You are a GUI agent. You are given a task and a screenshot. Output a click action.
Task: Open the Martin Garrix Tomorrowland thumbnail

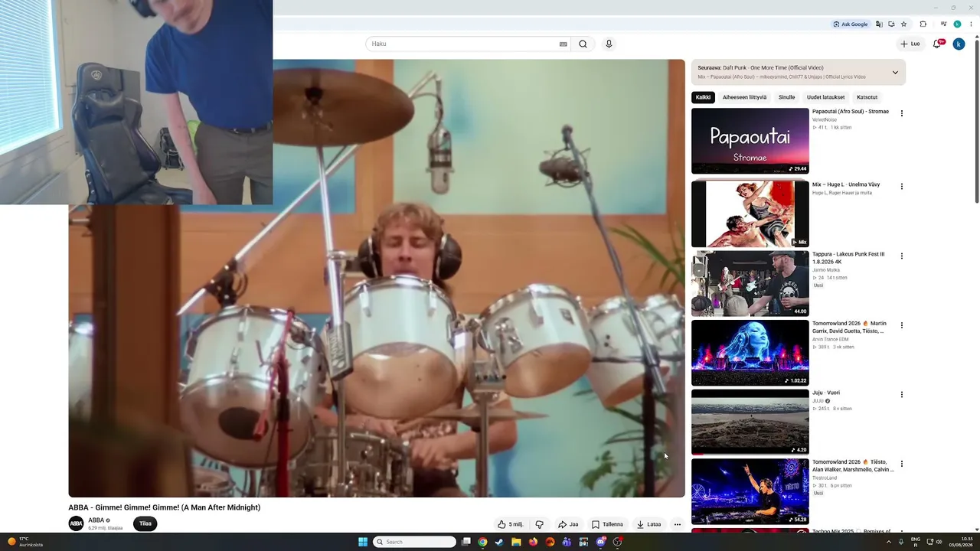[750, 353]
